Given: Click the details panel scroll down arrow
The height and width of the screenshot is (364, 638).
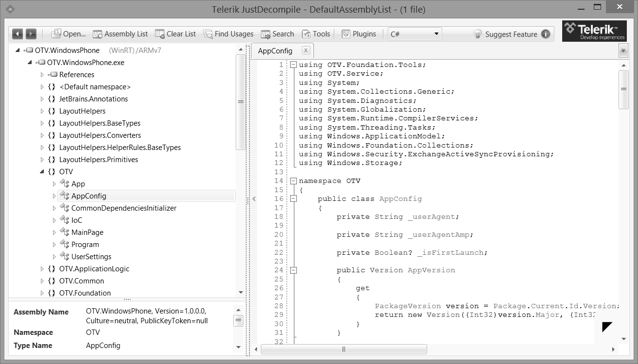Looking at the screenshot, I should (238, 347).
